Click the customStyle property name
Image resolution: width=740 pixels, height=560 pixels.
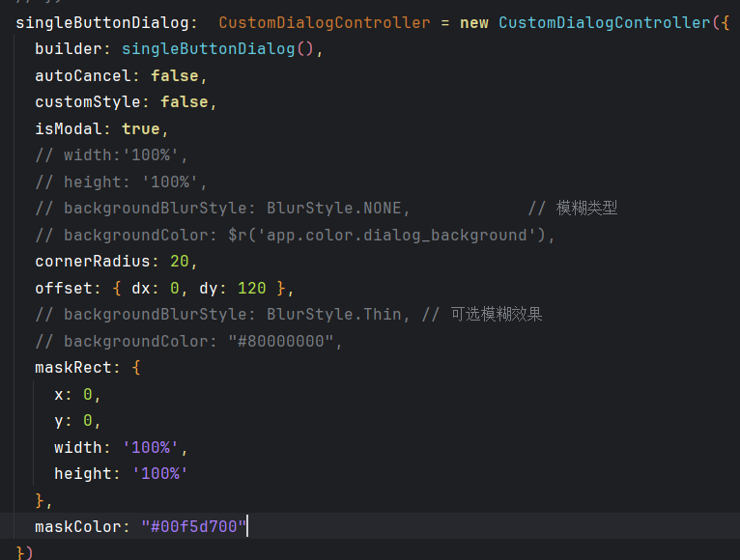pyautogui.click(x=87, y=101)
